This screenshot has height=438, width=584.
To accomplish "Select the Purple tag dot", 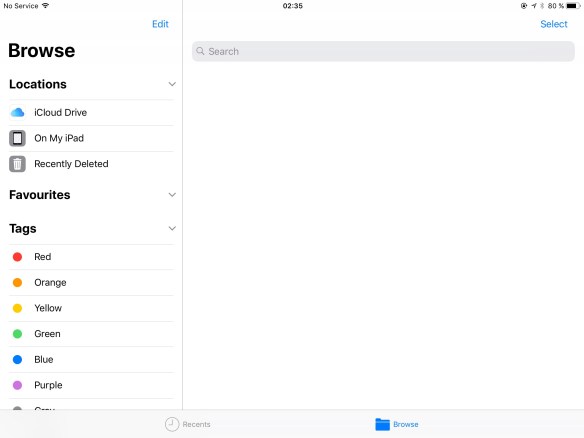I will point(17,385).
